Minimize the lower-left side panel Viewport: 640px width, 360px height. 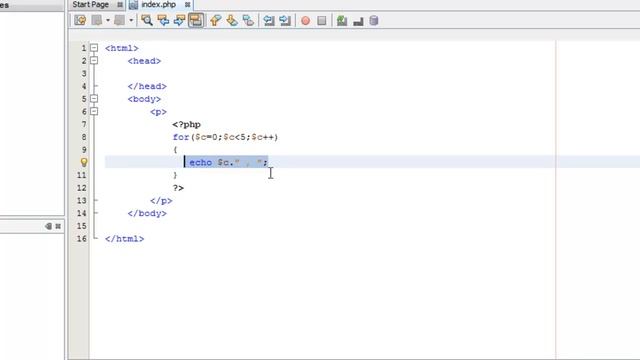coord(49,226)
